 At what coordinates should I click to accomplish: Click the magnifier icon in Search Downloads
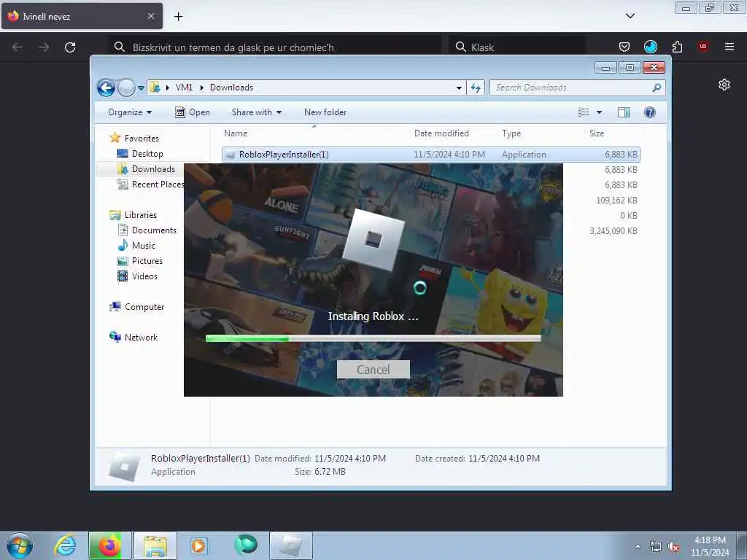tap(657, 87)
